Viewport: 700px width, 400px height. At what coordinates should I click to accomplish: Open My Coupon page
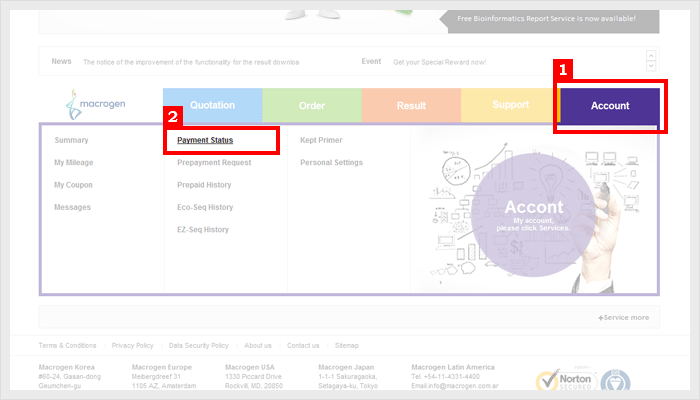coord(73,185)
